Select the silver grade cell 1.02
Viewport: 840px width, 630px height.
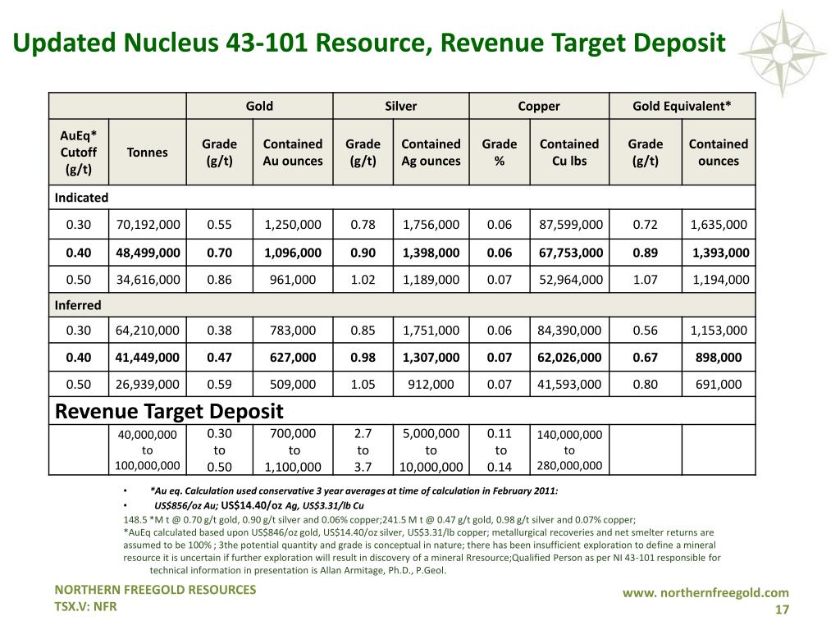point(363,280)
